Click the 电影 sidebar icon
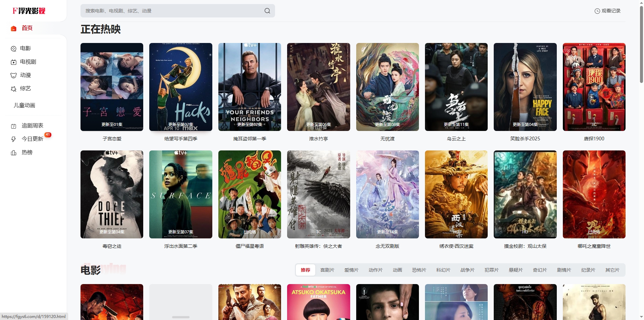The image size is (644, 320). click(x=14, y=49)
